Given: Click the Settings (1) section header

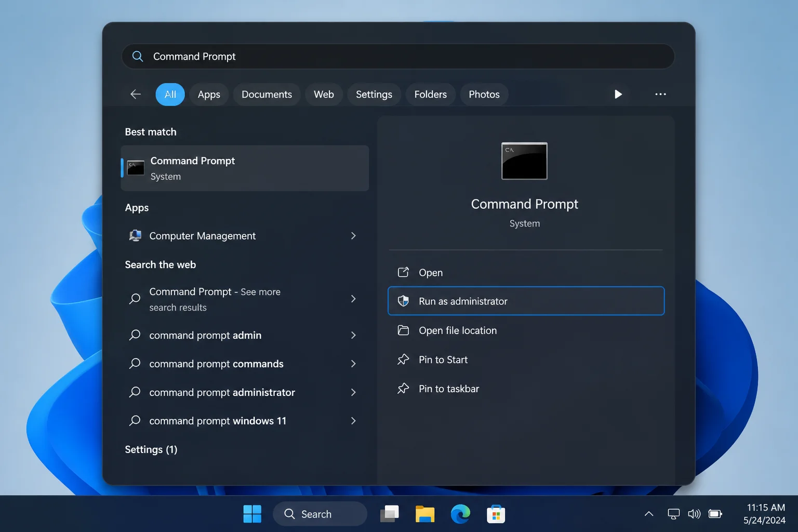Looking at the screenshot, I should (151, 449).
